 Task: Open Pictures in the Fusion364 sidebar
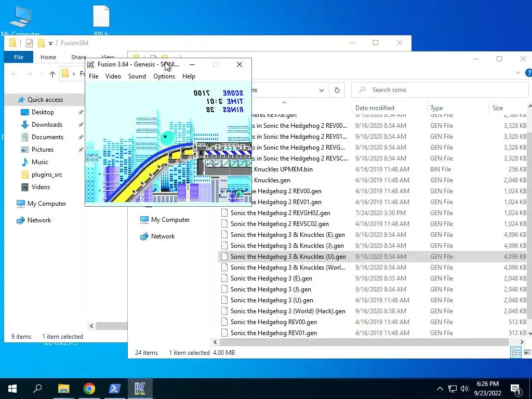coord(42,150)
